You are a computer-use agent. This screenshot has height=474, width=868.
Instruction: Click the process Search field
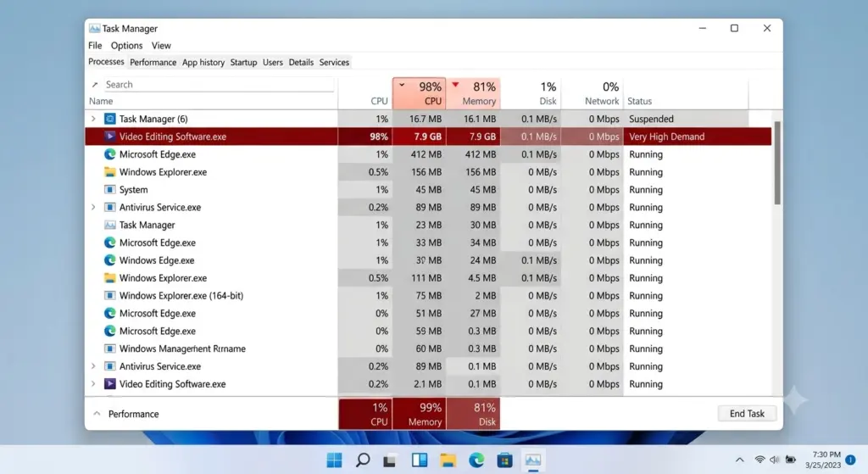[x=219, y=84]
